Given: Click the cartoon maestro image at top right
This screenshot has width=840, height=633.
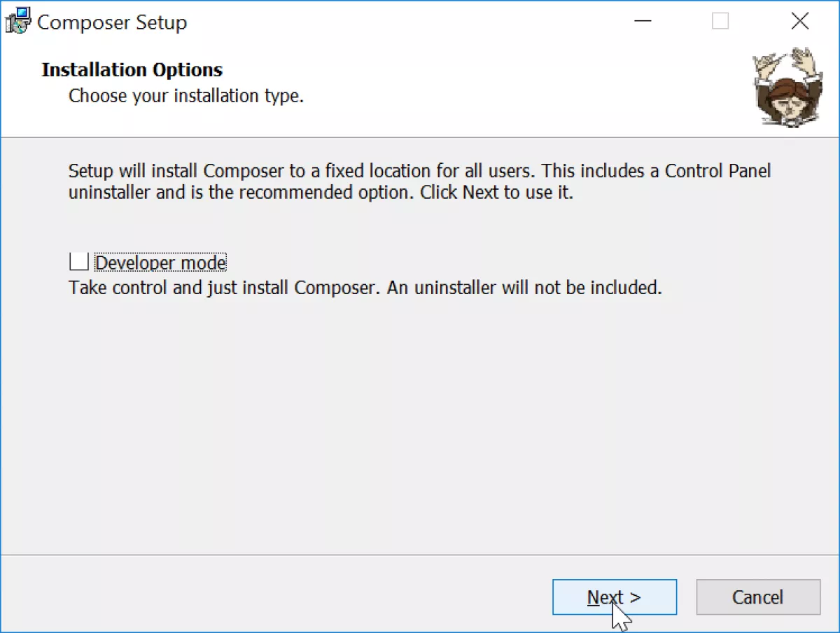Looking at the screenshot, I should 787,84.
